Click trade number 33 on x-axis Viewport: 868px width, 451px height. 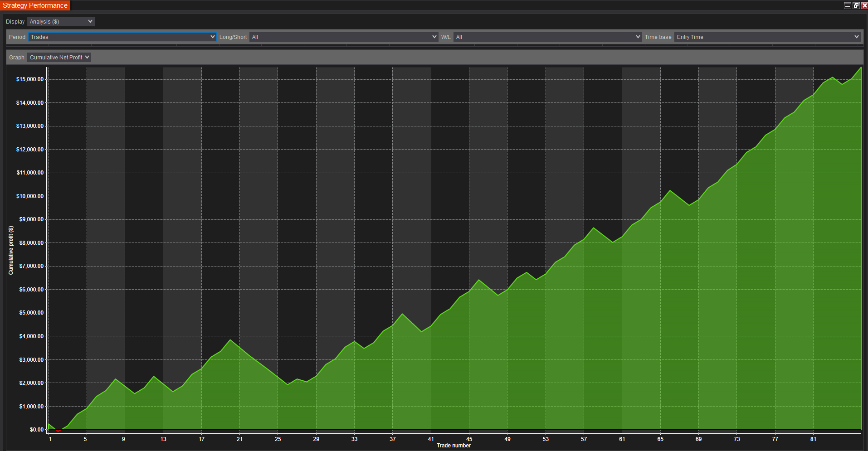354,439
